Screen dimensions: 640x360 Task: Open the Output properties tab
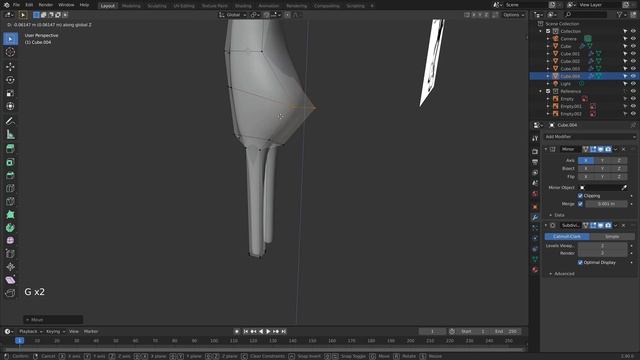click(535, 162)
